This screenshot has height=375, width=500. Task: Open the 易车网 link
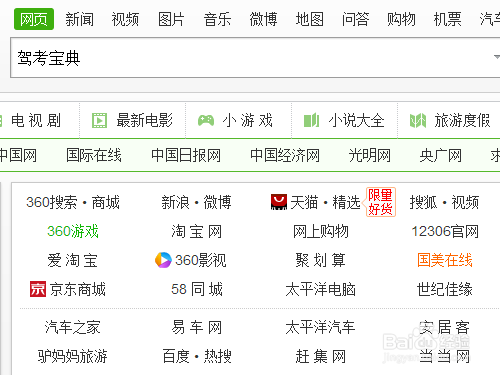click(197, 327)
